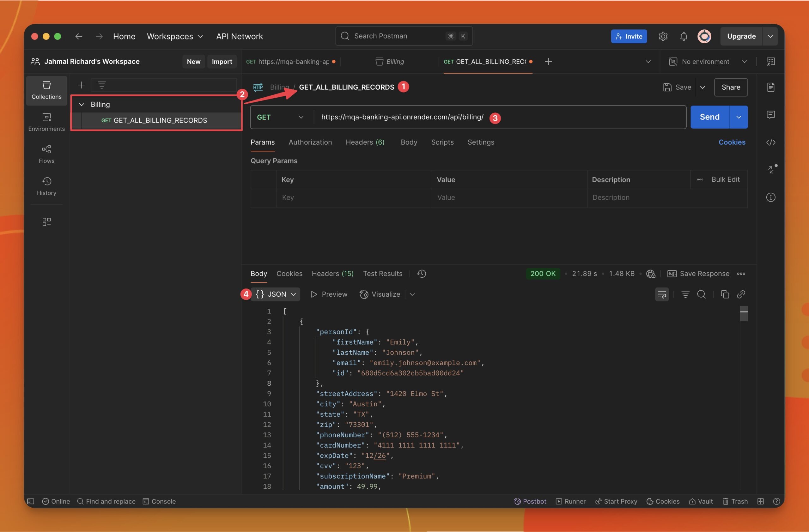Switch to the request Body tab

click(x=409, y=142)
